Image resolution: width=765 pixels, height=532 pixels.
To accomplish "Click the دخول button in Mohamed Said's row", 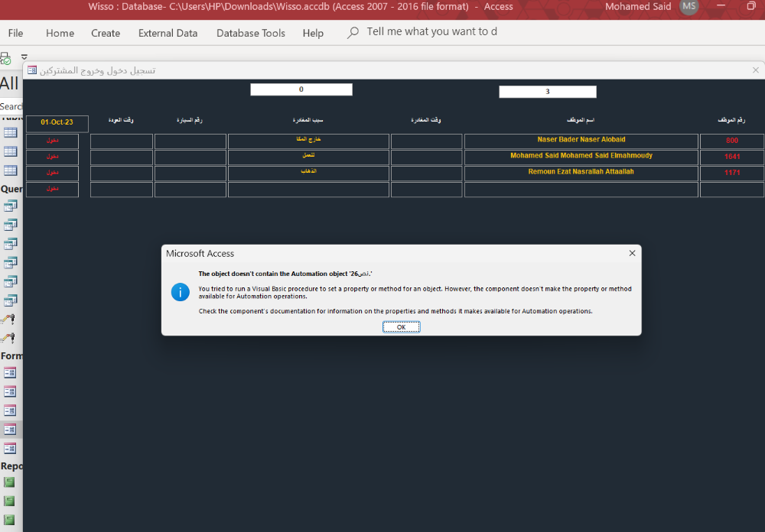I will pyautogui.click(x=52, y=157).
